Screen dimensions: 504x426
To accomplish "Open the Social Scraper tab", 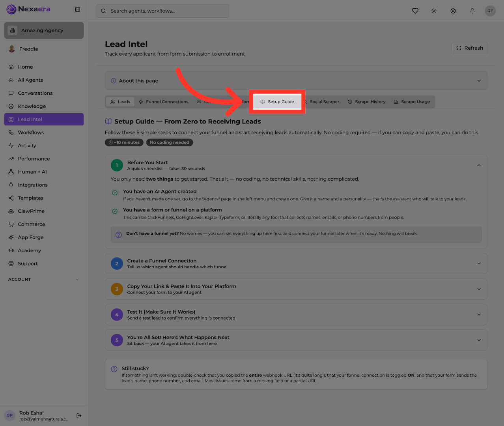I will 322,102.
